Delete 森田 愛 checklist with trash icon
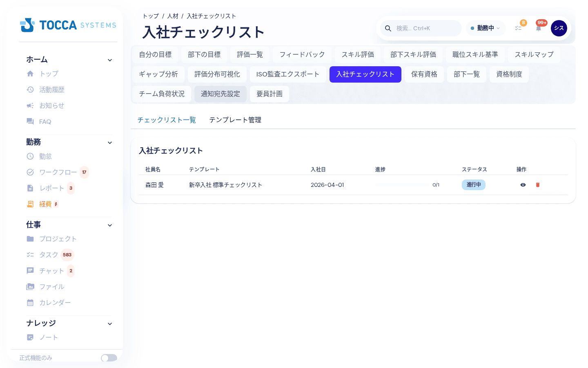 coord(538,185)
